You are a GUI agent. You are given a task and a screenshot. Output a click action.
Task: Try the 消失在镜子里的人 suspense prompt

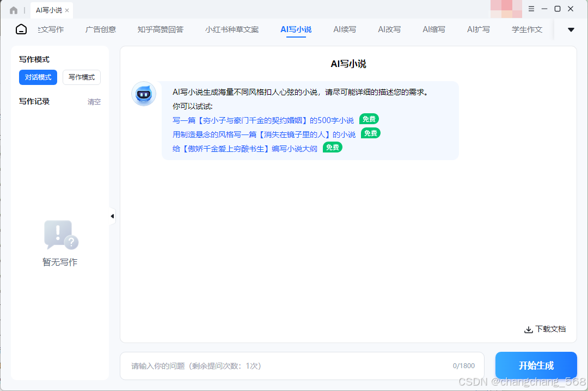(264, 135)
